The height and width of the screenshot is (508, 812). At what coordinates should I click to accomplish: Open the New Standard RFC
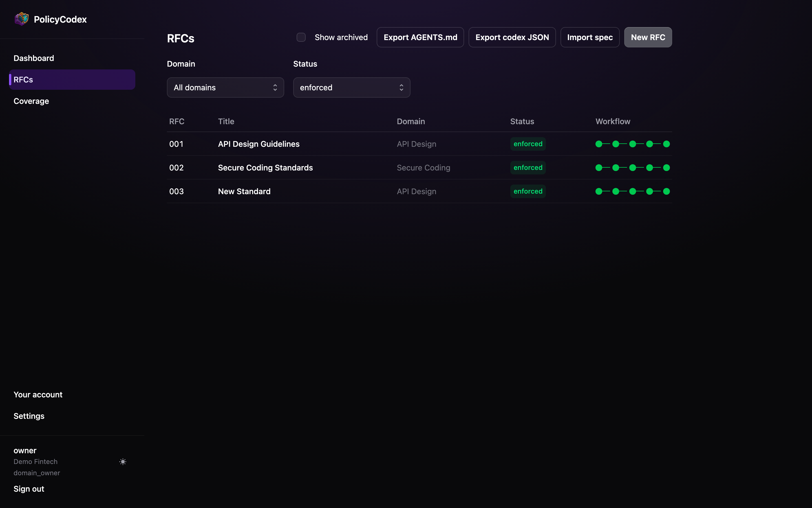coord(244,191)
